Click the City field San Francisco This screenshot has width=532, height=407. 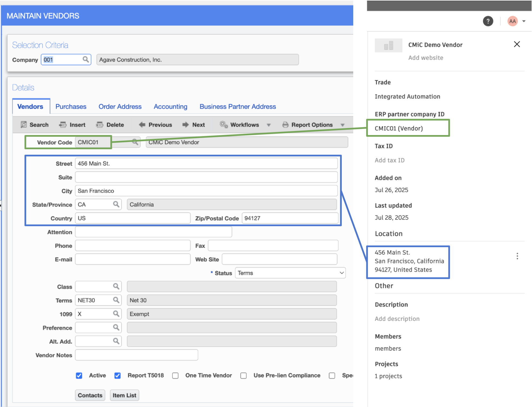[206, 191]
